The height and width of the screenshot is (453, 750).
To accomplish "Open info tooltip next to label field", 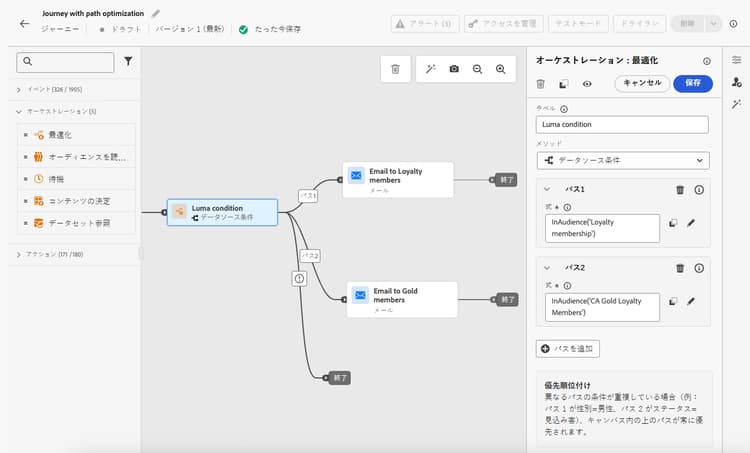I will coord(564,109).
